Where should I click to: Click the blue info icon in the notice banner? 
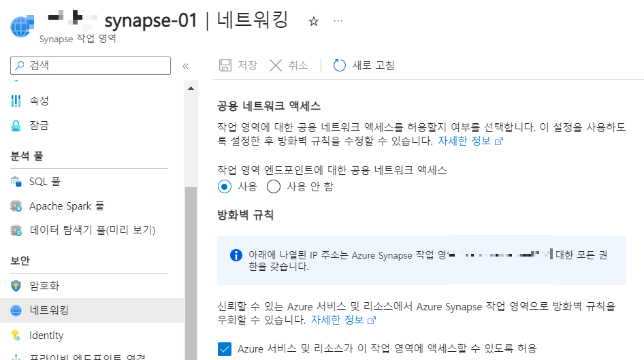pos(236,255)
